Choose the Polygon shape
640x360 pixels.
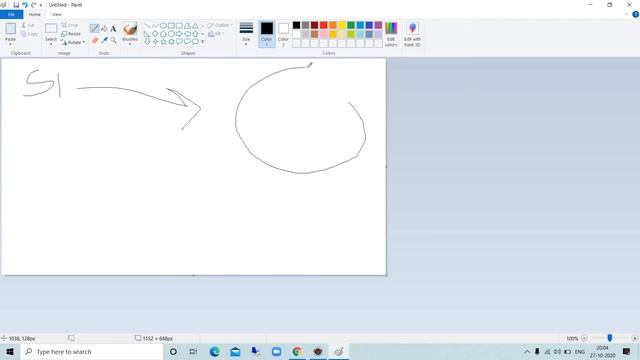pos(187,26)
